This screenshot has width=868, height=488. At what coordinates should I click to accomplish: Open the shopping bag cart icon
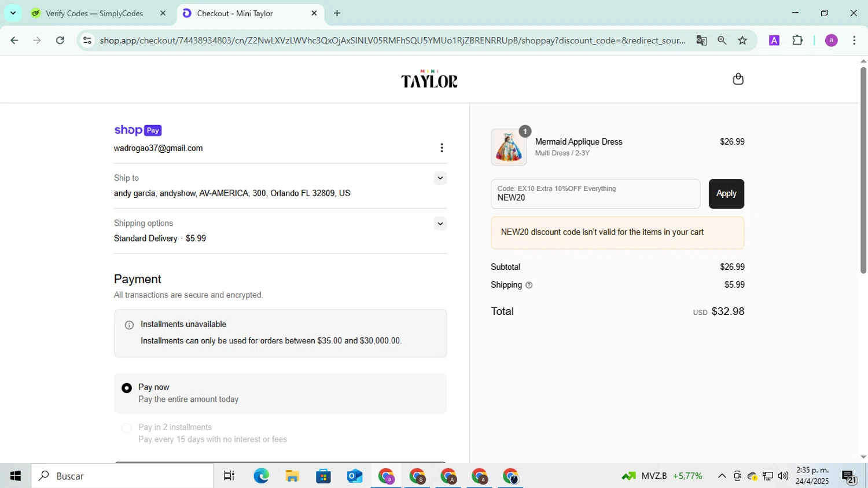[738, 79]
